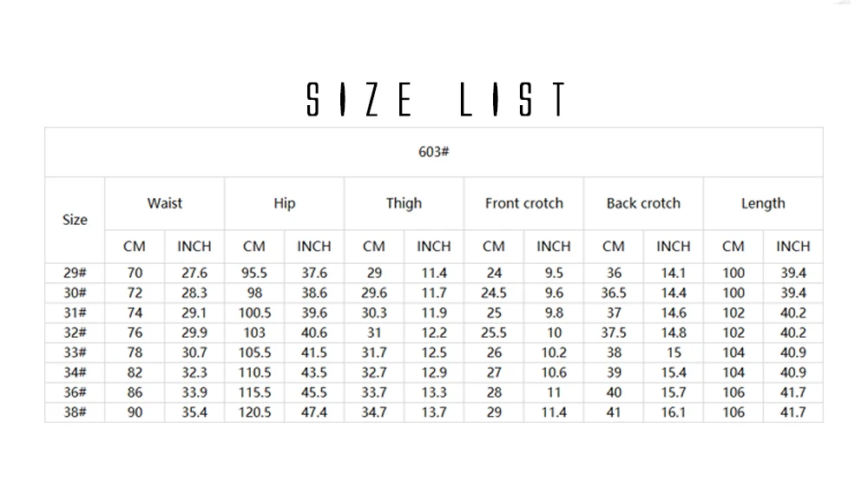Click the Back crotch header

pyautogui.click(x=643, y=203)
